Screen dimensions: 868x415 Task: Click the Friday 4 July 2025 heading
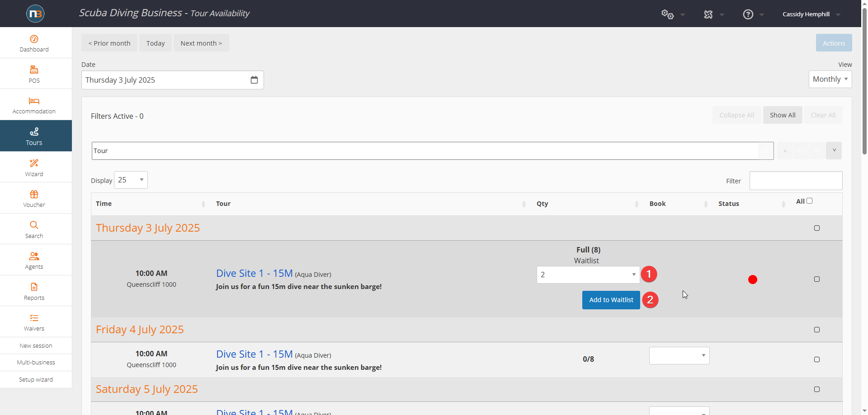[140, 330]
